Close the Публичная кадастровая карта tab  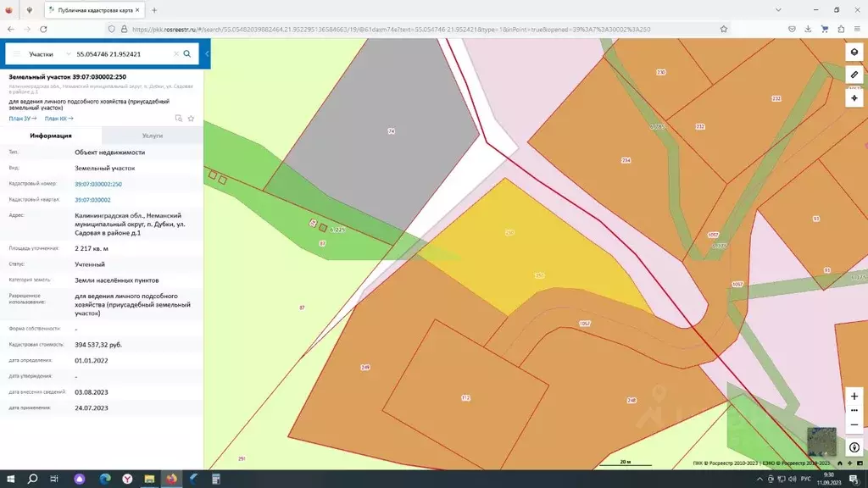[137, 10]
